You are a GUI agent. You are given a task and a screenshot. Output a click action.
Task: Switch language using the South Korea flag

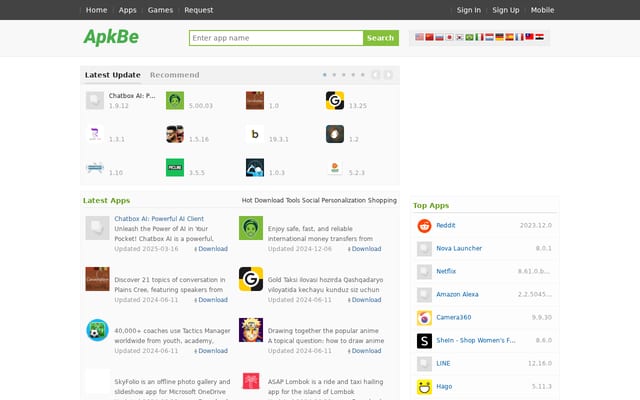[x=459, y=37]
